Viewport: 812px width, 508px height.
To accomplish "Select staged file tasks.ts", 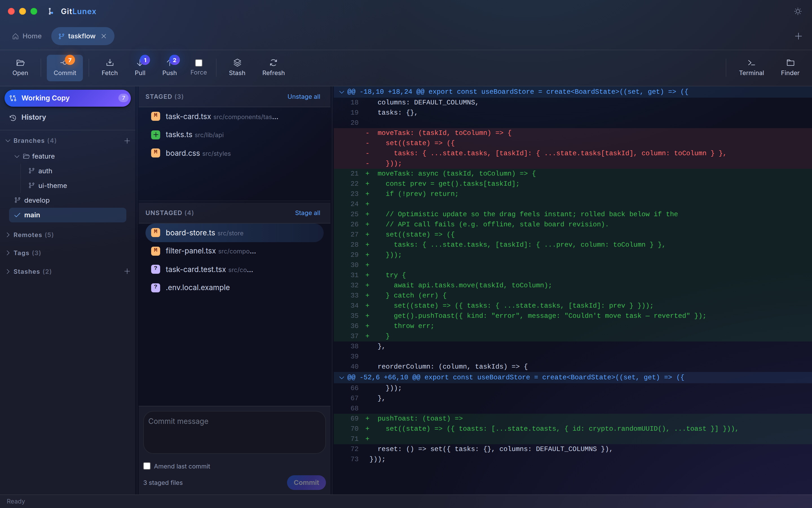I will (235, 135).
